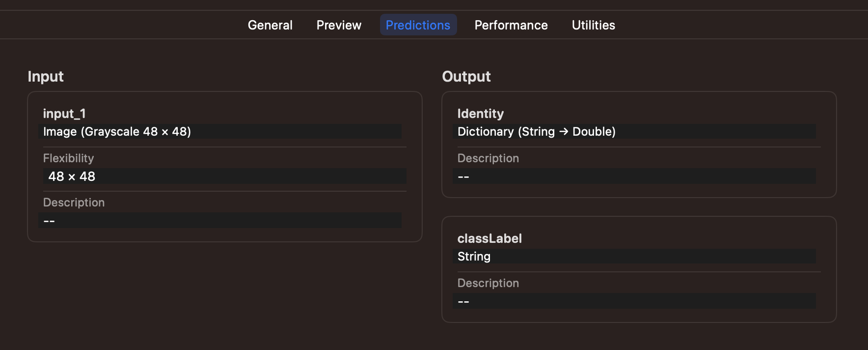Screen dimensions: 868x350
Task: Click the Flexibility label under input_1
Action: coord(68,158)
